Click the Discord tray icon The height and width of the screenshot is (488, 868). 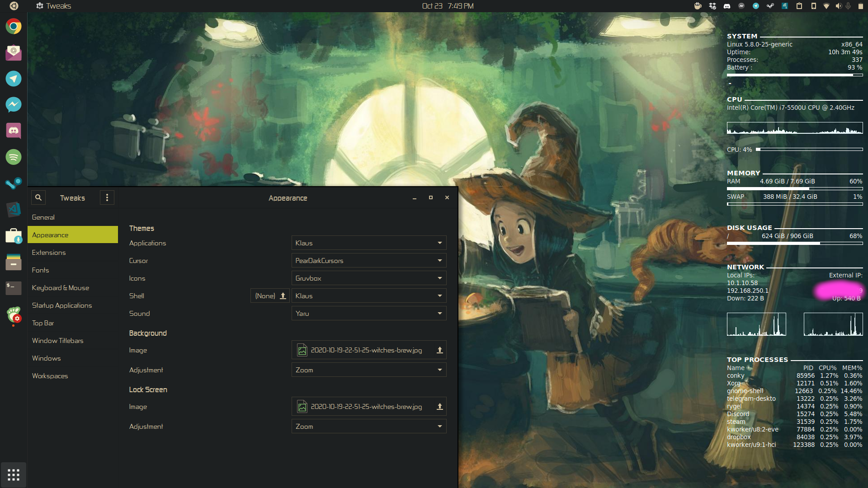coord(727,6)
